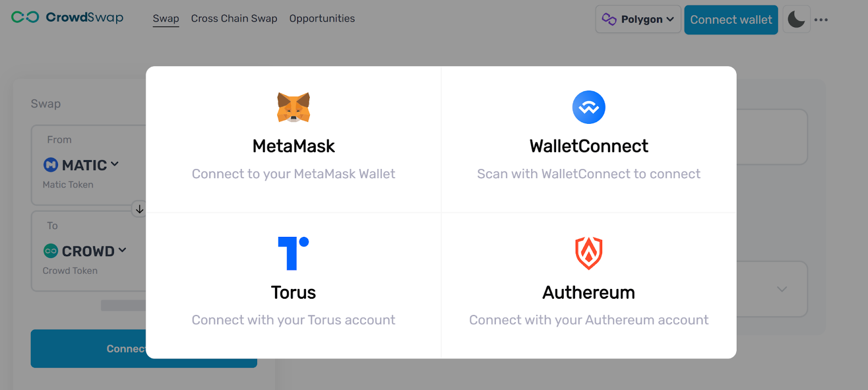Viewport: 868px width, 390px height.
Task: Click the WalletConnect blue logo icon
Action: [x=589, y=107]
